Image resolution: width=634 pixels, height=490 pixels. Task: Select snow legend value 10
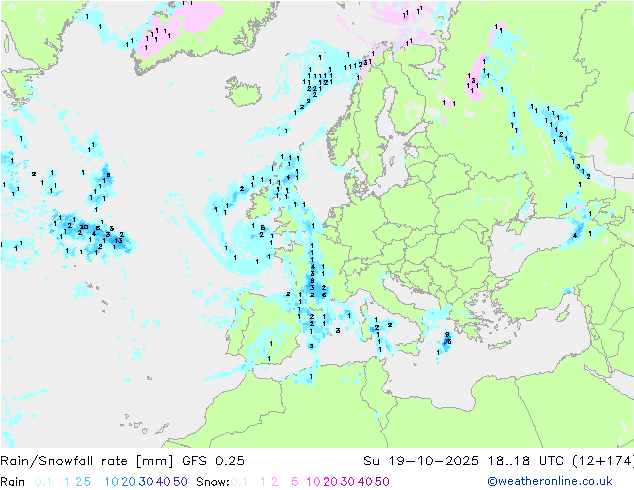[x=313, y=482]
